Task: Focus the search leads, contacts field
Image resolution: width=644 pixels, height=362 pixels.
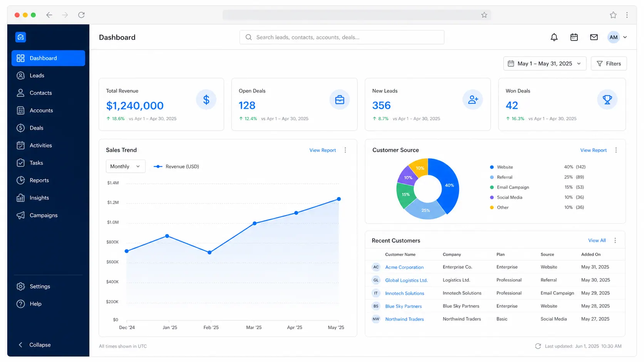Action: [x=342, y=37]
